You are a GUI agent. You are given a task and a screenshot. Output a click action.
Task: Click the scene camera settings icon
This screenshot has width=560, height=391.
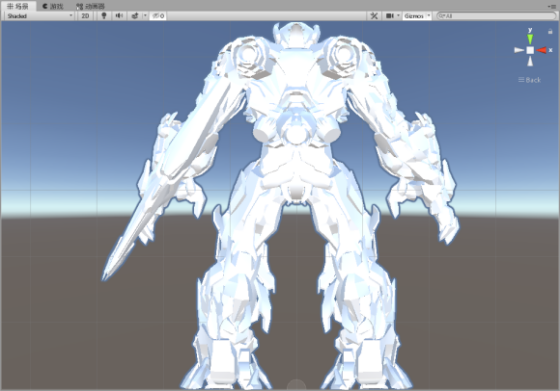[x=390, y=16]
